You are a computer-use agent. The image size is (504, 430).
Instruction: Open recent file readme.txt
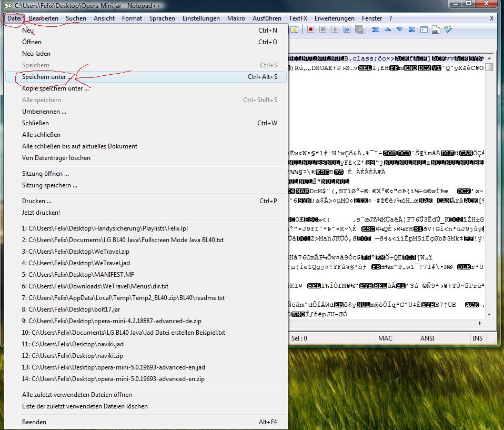[146, 297]
